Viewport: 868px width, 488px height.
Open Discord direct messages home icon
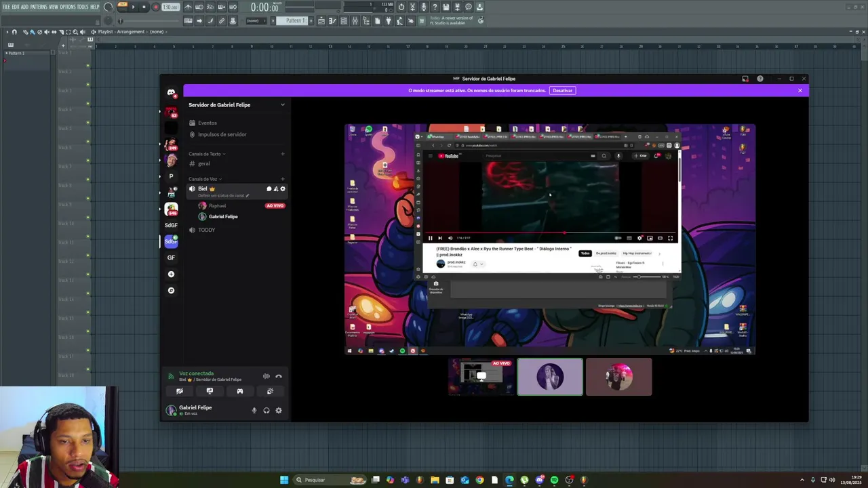[171, 92]
